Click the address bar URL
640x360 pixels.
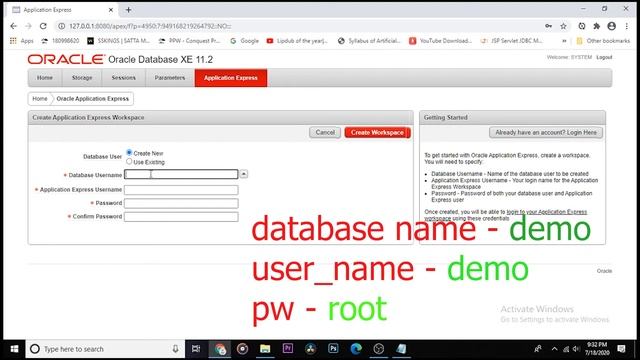coord(150,26)
